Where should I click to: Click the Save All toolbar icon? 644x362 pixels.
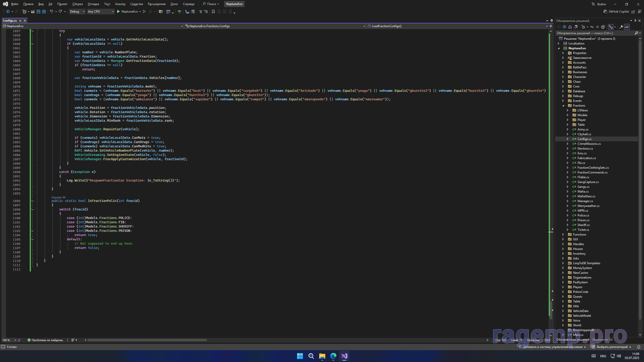point(44,12)
